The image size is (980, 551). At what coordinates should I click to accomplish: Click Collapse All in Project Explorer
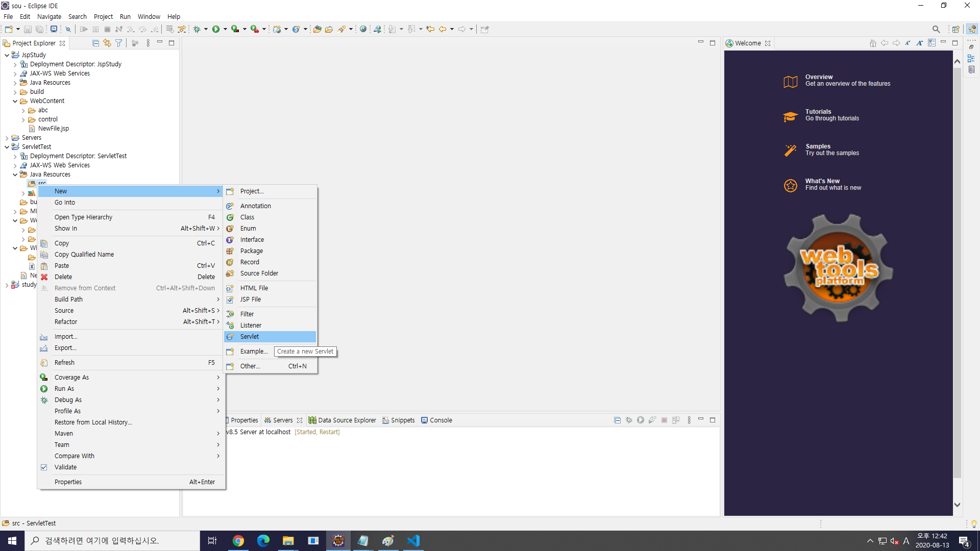[95, 43]
